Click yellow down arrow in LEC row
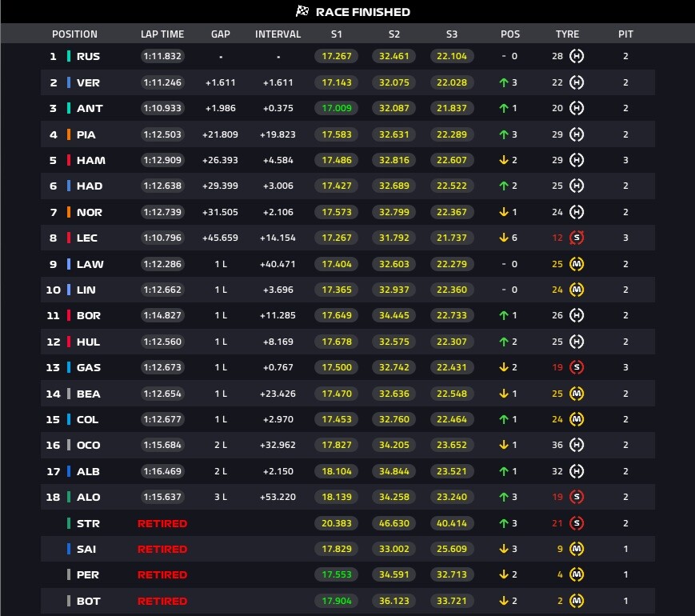Viewport: 695px width, 616px height. pyautogui.click(x=504, y=238)
